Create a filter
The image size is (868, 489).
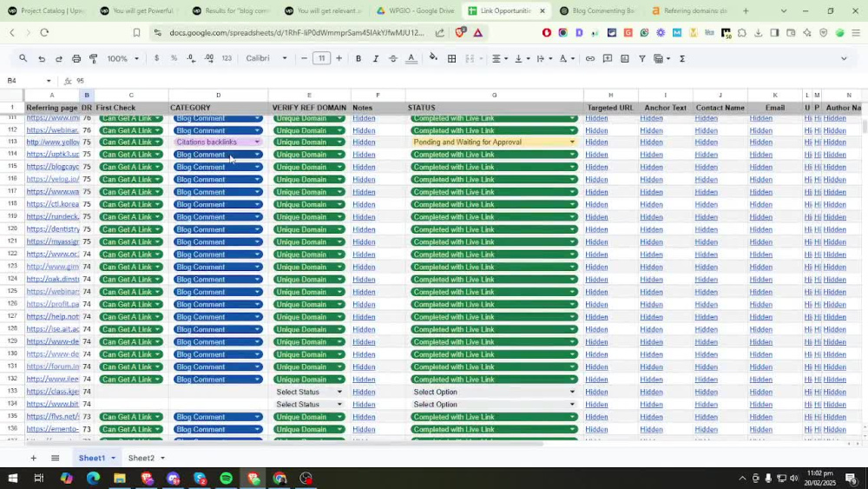click(x=642, y=58)
